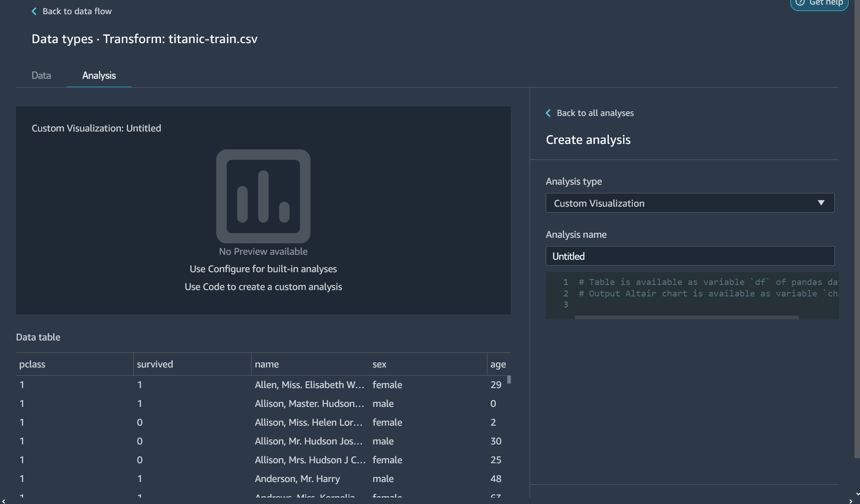The height and width of the screenshot is (504, 860).
Task: Click the Back to data flow chevron icon
Action: click(x=34, y=11)
